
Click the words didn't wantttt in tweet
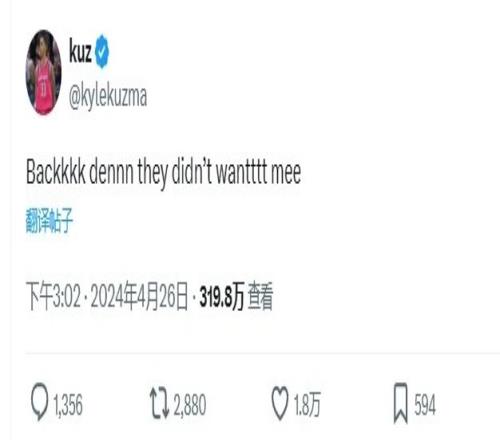(219, 172)
